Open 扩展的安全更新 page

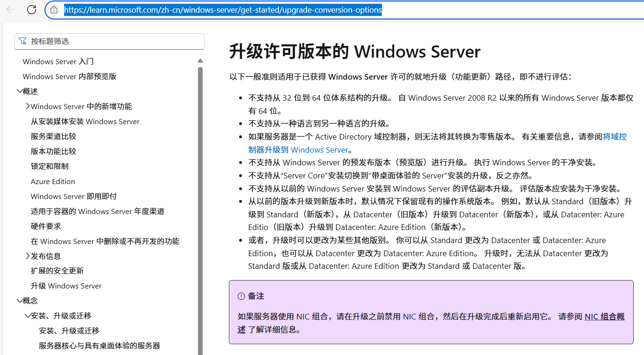(x=57, y=271)
